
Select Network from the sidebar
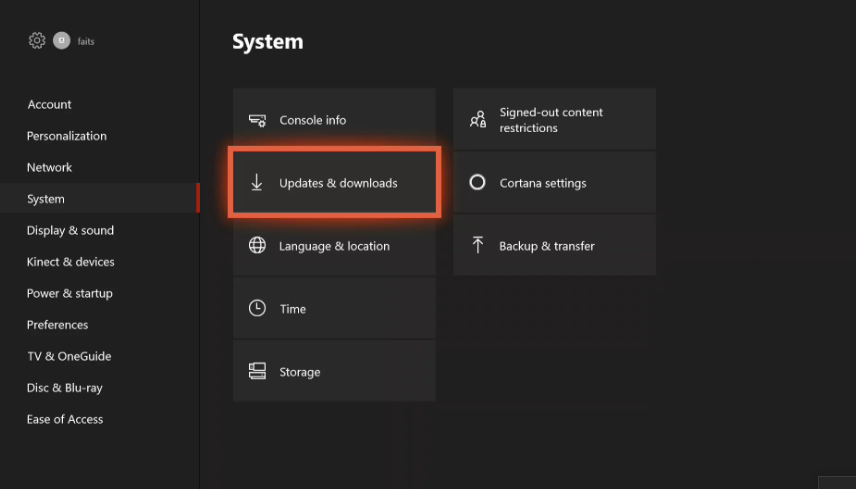click(50, 168)
